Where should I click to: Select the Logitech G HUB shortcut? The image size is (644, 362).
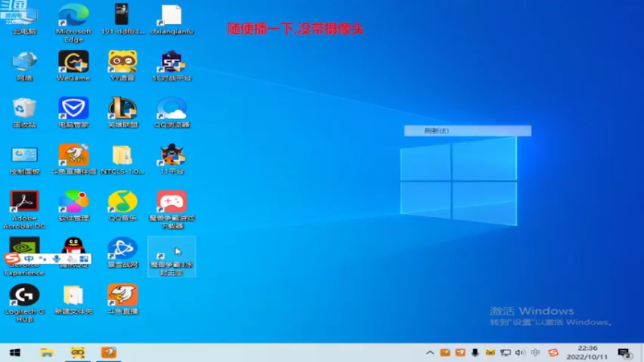[x=24, y=303]
